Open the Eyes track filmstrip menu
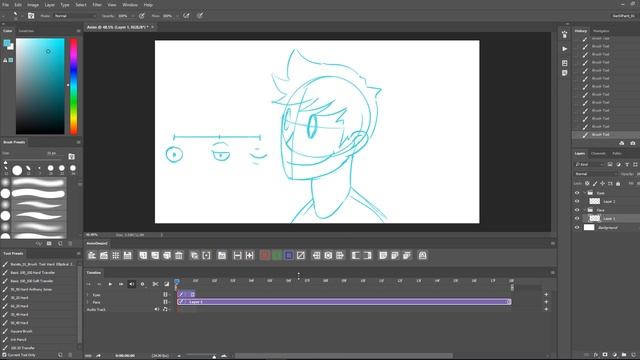 click(x=166, y=295)
